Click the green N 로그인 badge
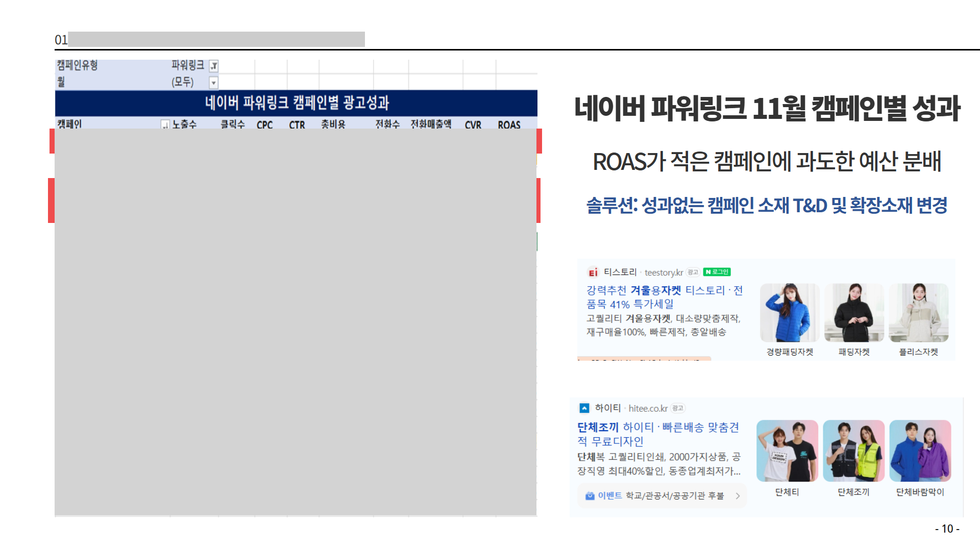Viewport: 980px width, 551px height. click(x=717, y=272)
